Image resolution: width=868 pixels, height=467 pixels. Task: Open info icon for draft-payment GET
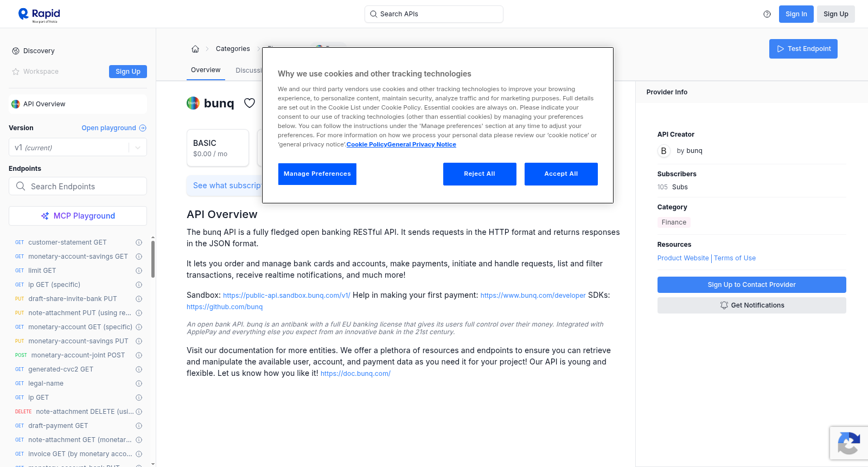[x=139, y=426]
